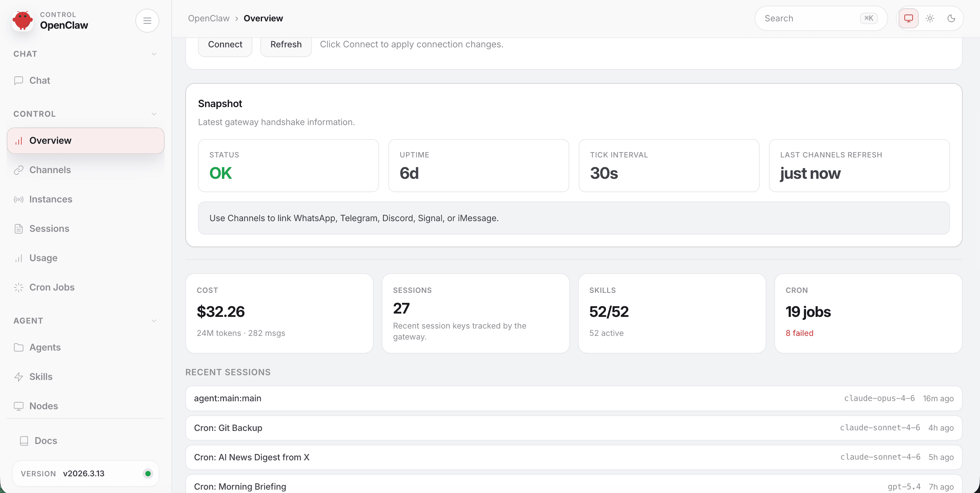This screenshot has width=980, height=493.
Task: Click the Connect button
Action: (225, 44)
